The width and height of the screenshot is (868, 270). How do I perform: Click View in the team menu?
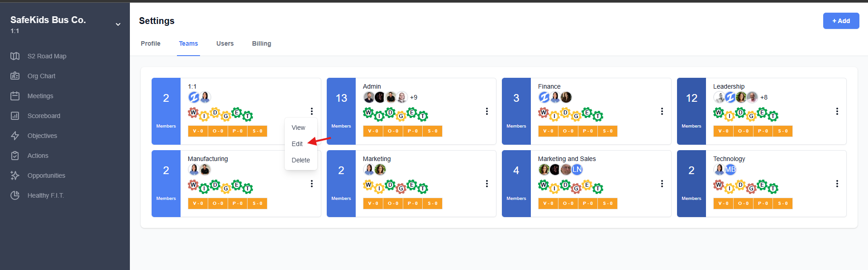298,128
